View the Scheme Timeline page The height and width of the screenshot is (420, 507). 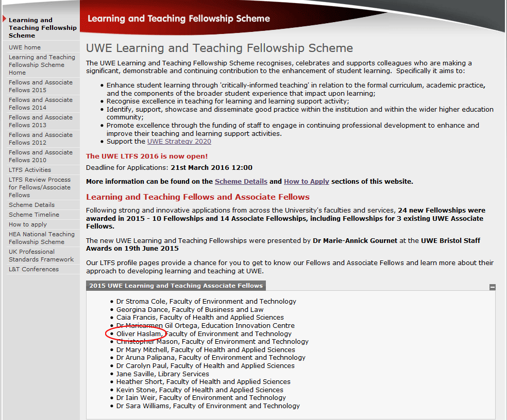click(x=34, y=215)
